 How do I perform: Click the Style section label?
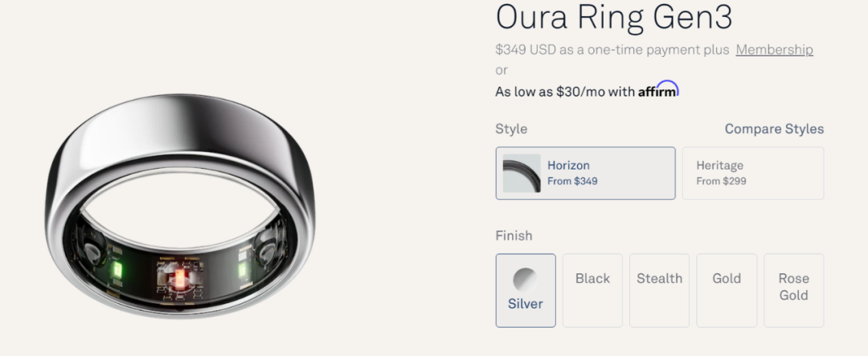click(511, 129)
